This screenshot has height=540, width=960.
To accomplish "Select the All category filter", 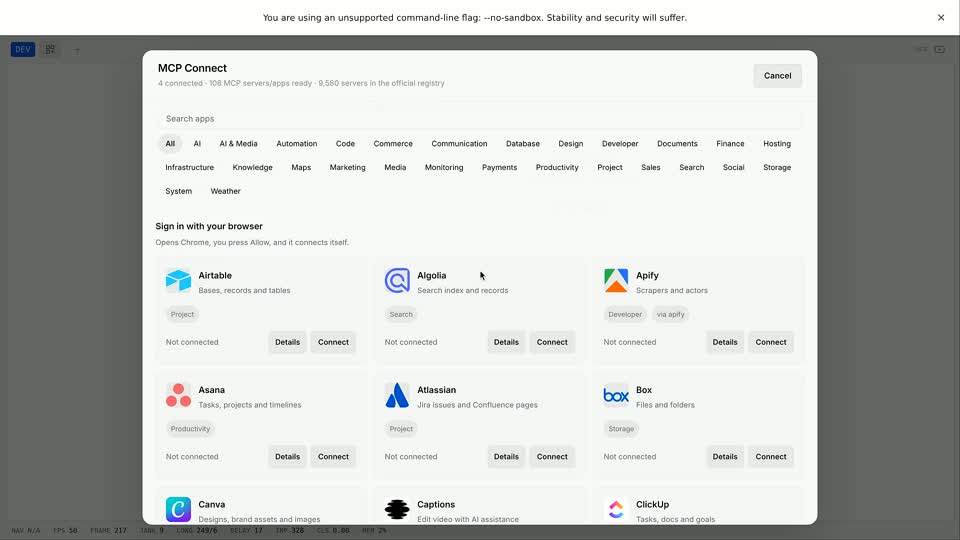I will (x=170, y=144).
